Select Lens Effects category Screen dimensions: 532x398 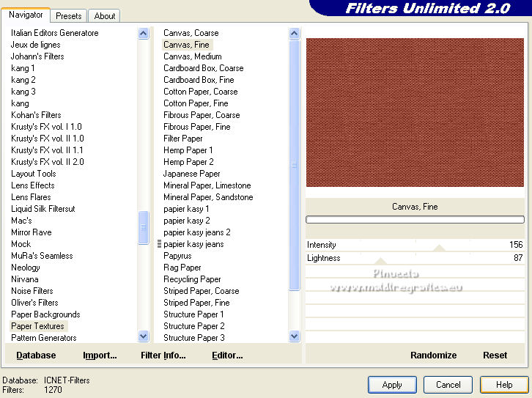point(33,185)
